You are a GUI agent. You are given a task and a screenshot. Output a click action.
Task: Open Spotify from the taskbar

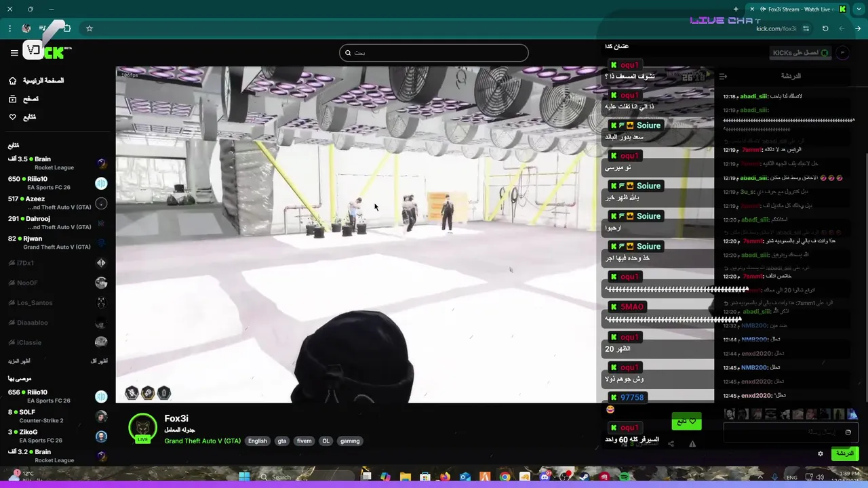pyautogui.click(x=625, y=477)
